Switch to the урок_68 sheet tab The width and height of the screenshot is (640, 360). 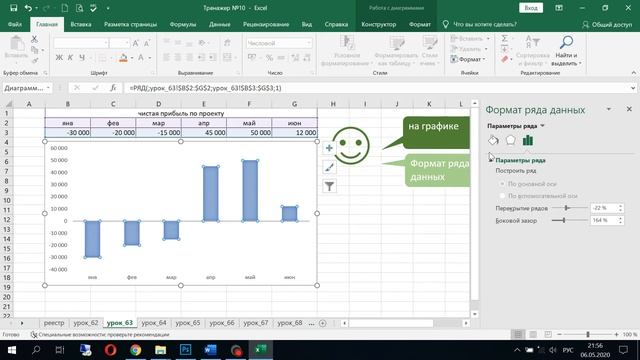[x=290, y=323]
